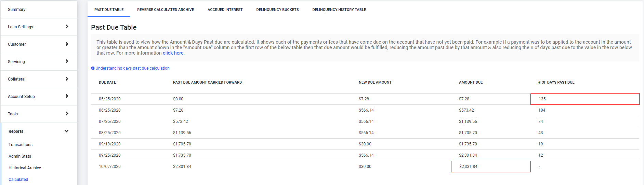Click the info icon beside days past due link
The image size is (644, 185).
click(x=93, y=68)
